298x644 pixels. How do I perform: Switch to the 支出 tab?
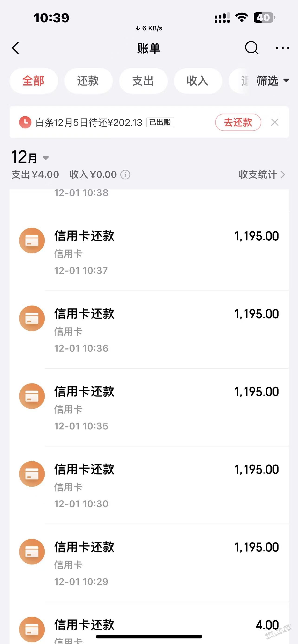point(143,81)
